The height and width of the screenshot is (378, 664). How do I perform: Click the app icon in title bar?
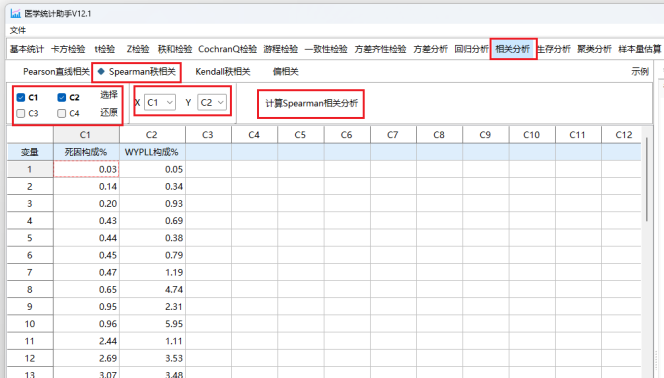15,14
